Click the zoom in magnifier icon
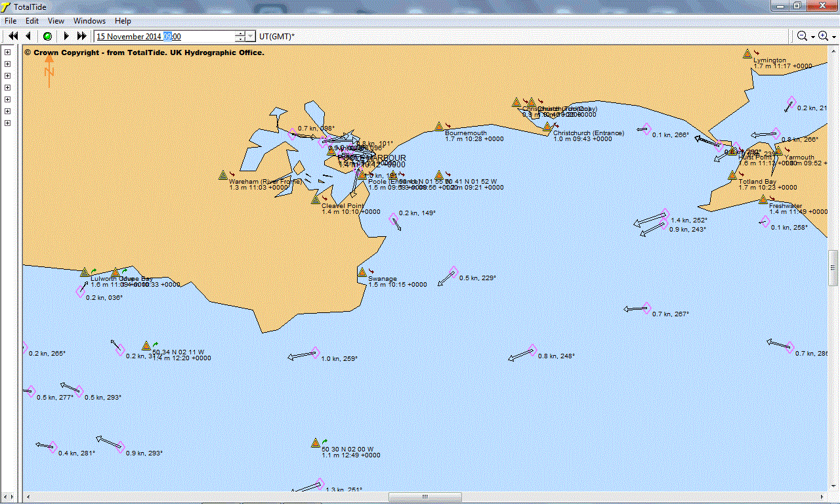Image resolution: width=840 pixels, height=504 pixels. click(823, 36)
